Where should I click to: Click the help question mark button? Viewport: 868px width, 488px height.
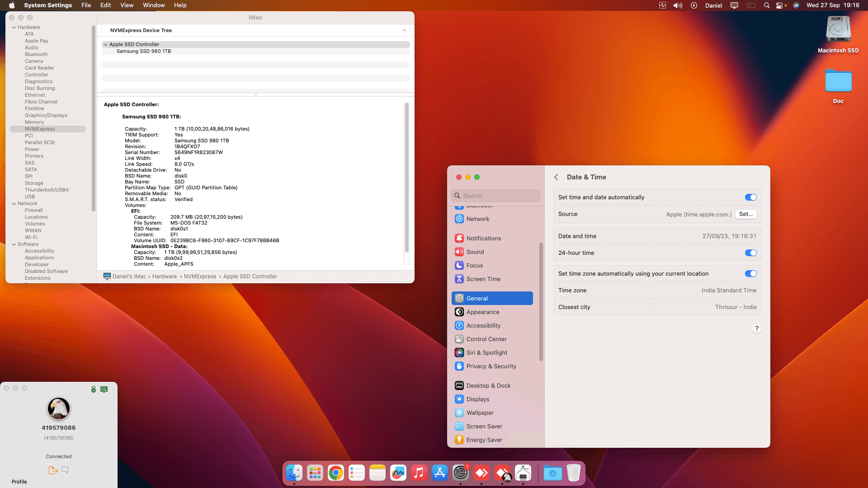click(x=756, y=328)
